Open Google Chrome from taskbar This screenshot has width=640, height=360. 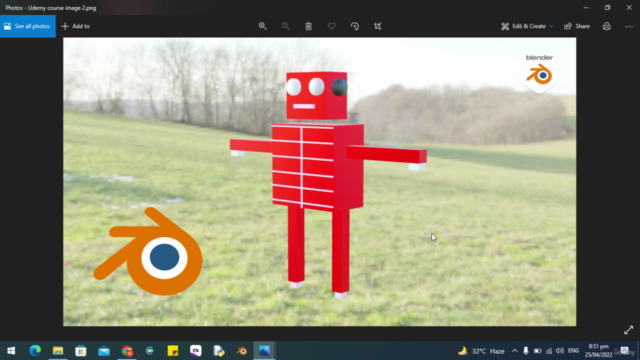[x=127, y=351]
